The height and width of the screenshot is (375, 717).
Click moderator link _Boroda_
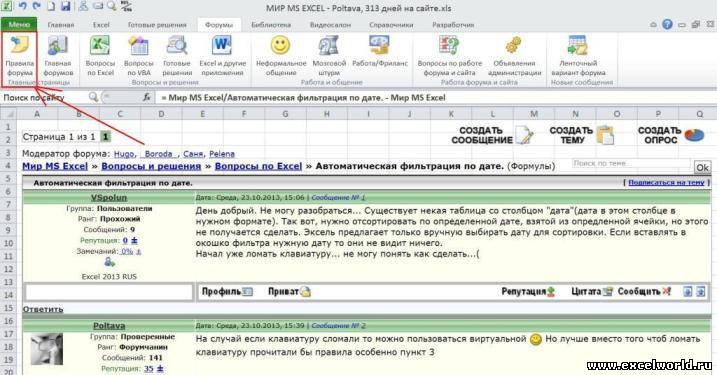(159, 154)
